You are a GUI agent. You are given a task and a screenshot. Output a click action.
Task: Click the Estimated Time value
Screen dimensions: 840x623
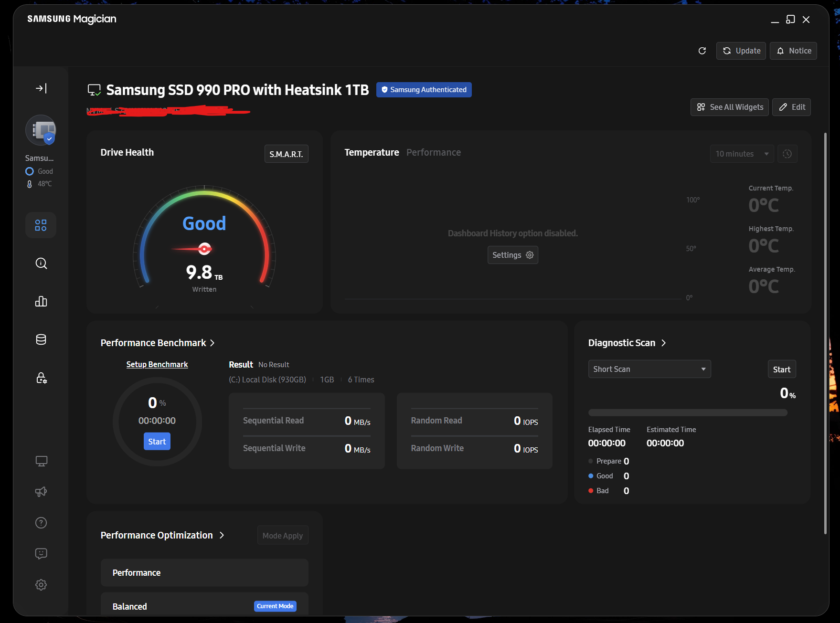665,443
